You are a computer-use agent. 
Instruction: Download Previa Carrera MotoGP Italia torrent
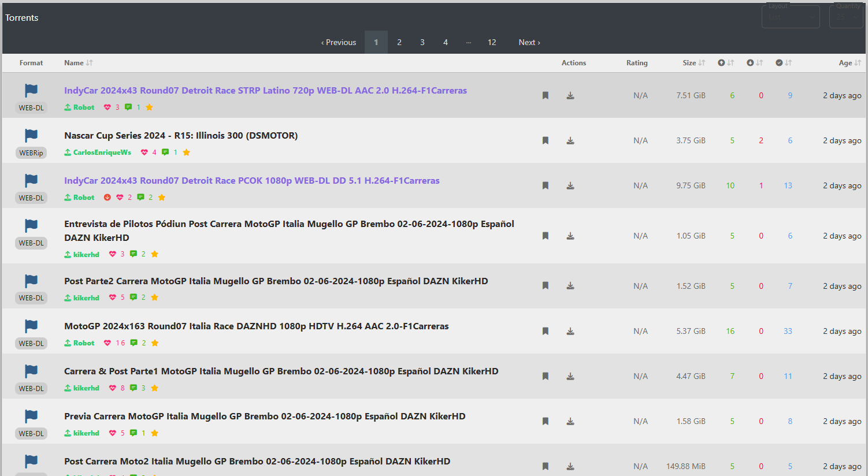coord(570,422)
